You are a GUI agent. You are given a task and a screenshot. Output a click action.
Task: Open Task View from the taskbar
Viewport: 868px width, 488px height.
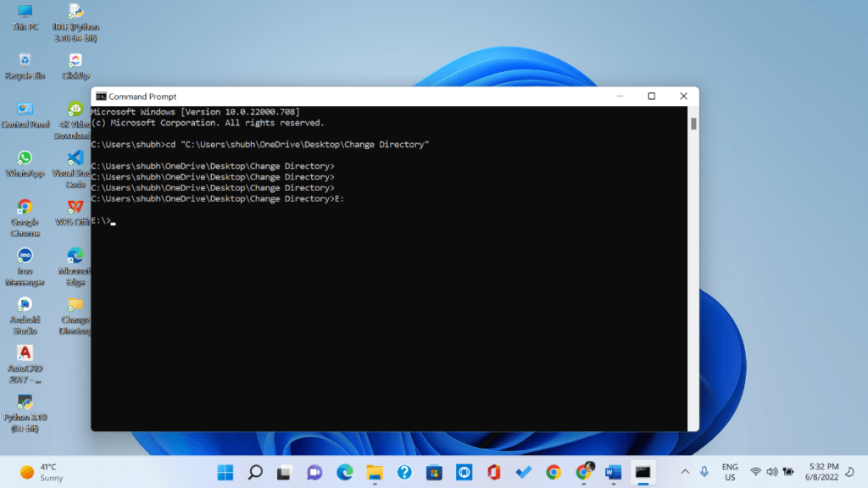click(x=285, y=472)
